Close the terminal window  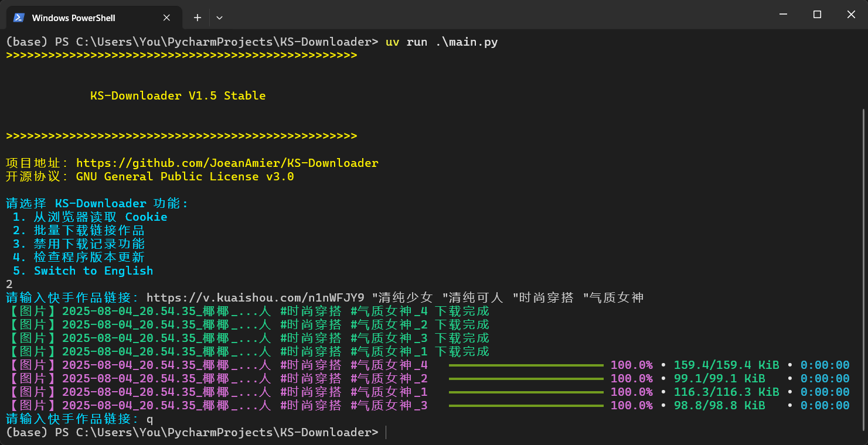click(852, 15)
